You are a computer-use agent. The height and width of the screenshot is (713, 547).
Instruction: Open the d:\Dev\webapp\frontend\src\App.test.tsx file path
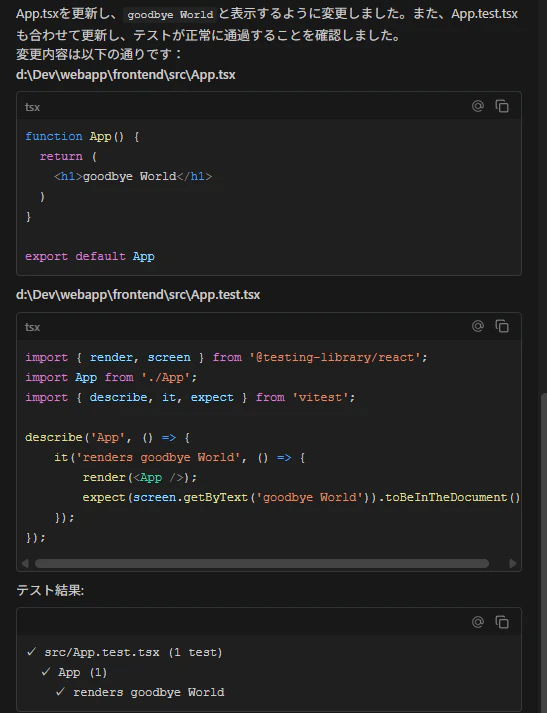click(138, 295)
